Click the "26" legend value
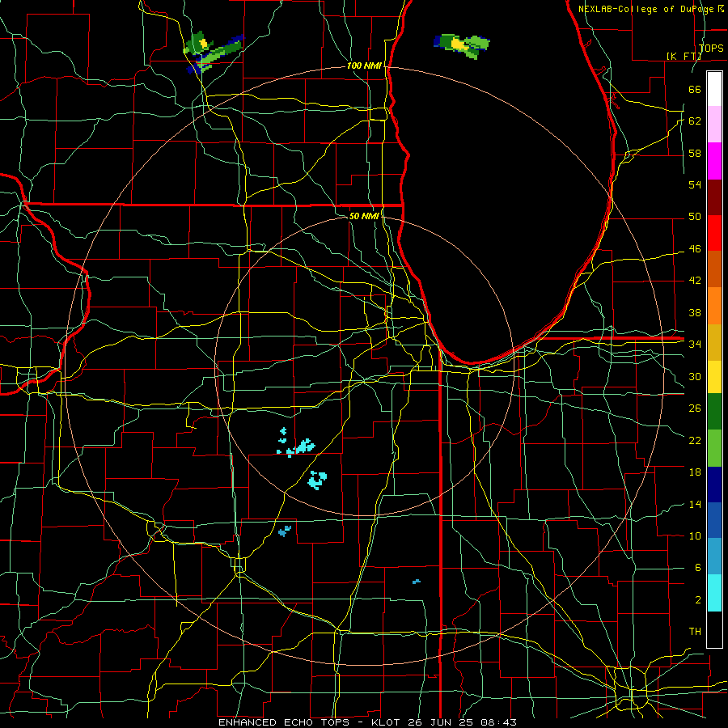The height and width of the screenshot is (728, 728). coord(695,408)
